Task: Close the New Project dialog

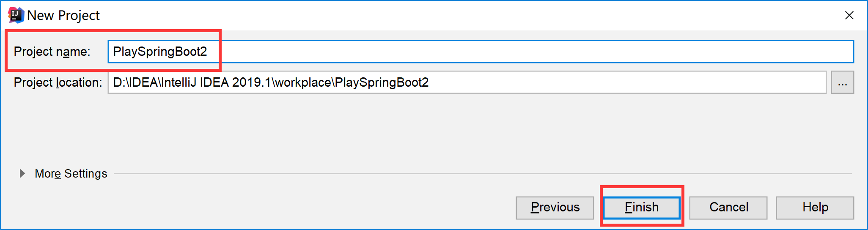Action: point(849,15)
